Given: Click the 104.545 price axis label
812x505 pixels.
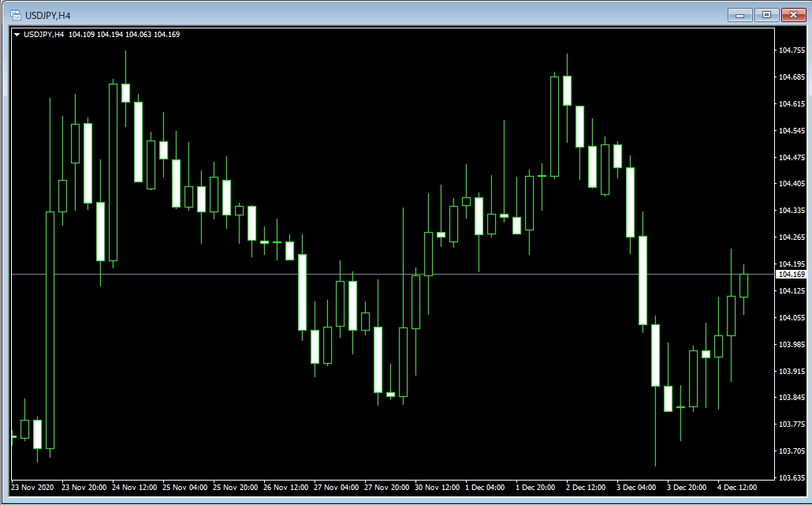Looking at the screenshot, I should coord(792,131).
